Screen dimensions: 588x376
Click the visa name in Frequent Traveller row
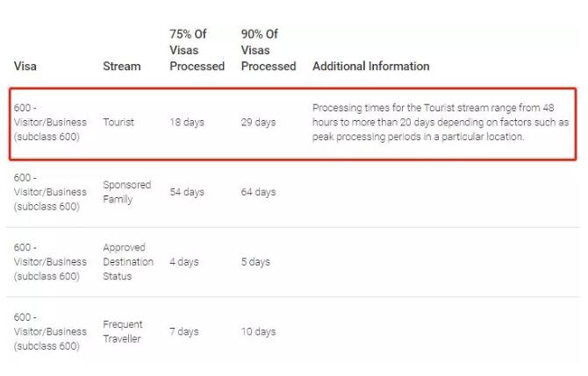click(x=50, y=331)
